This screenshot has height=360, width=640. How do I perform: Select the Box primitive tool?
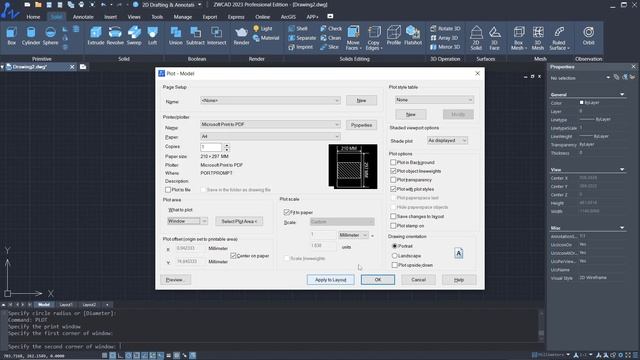point(11,36)
